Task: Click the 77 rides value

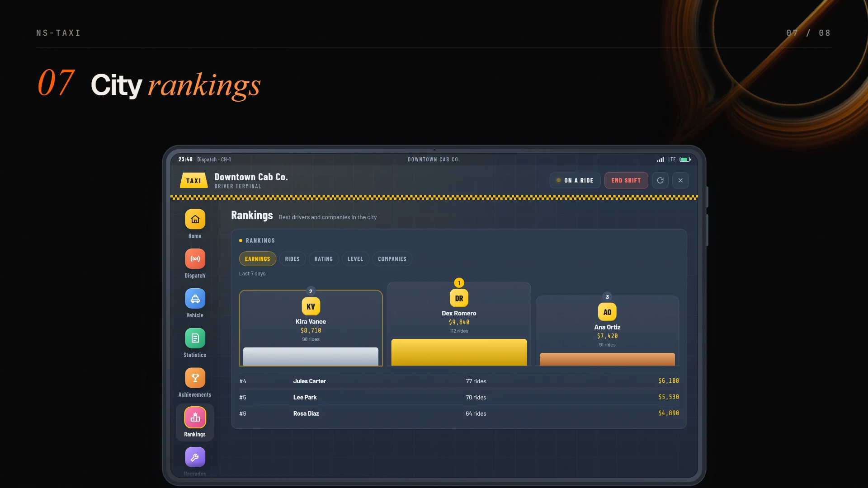Action: pos(476,381)
